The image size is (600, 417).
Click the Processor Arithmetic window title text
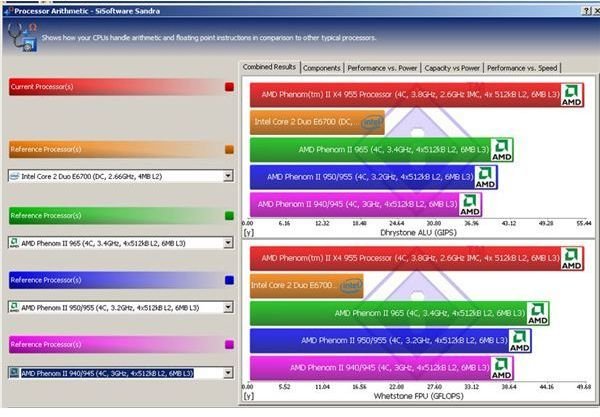point(87,11)
